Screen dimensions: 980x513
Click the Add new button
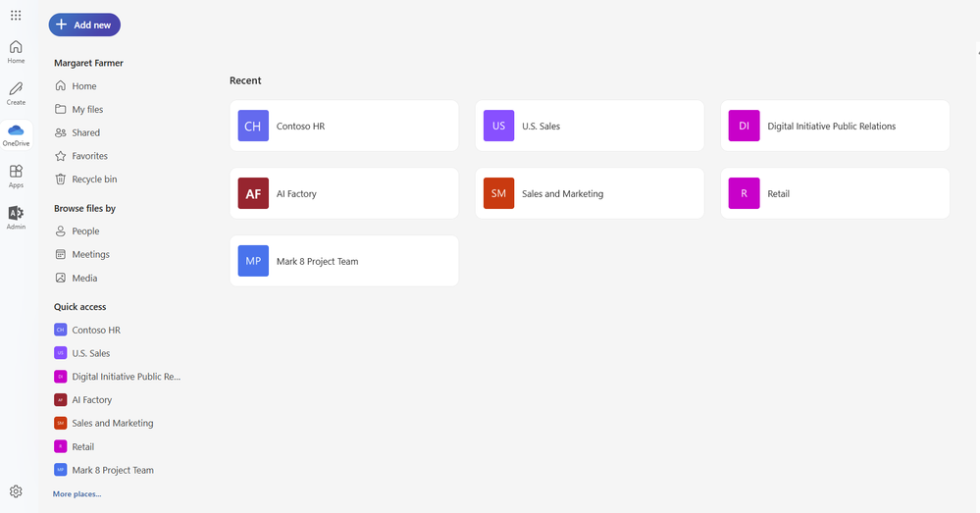point(84,25)
